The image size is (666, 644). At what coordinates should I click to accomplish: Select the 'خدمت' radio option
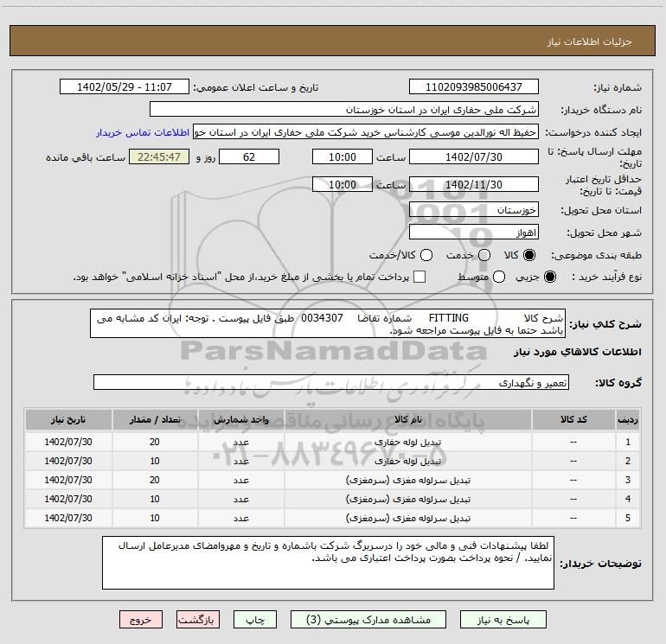point(484,256)
